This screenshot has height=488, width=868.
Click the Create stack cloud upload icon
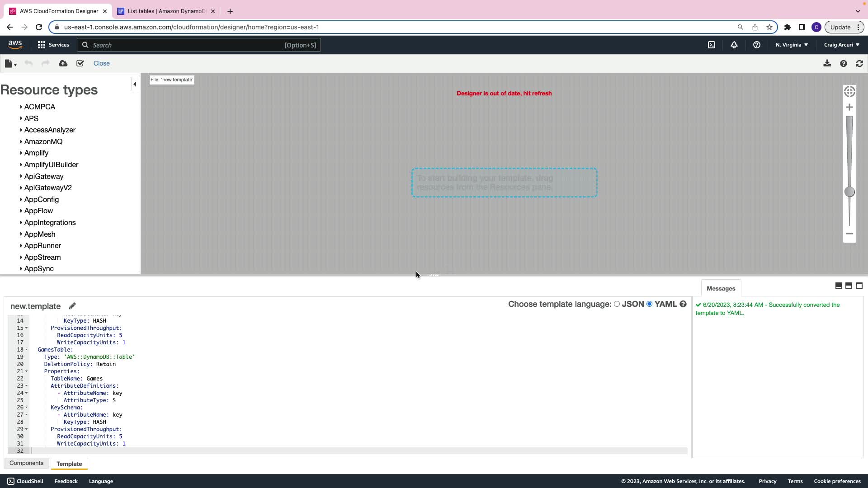[x=63, y=64]
